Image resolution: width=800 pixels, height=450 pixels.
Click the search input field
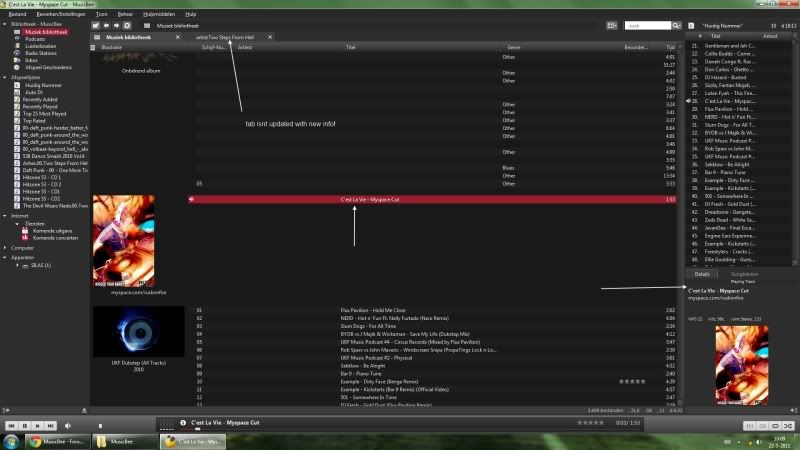pos(647,26)
